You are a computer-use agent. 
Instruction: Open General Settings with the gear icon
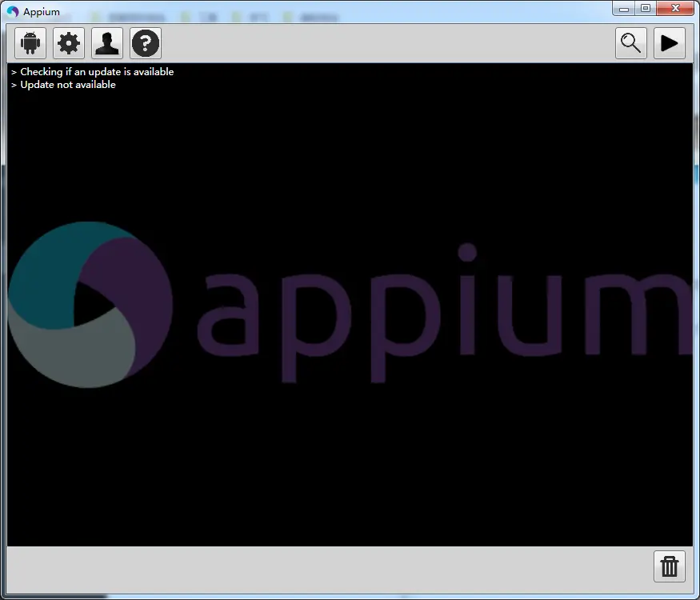click(x=69, y=43)
